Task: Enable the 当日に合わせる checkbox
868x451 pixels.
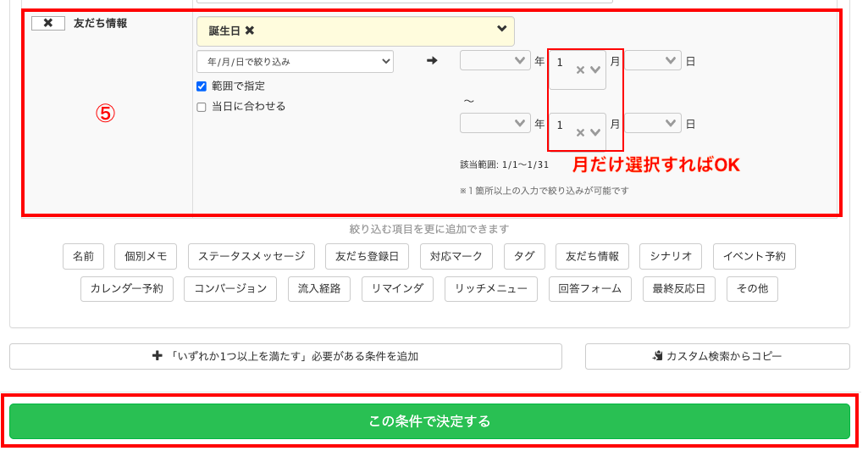Action: click(202, 107)
